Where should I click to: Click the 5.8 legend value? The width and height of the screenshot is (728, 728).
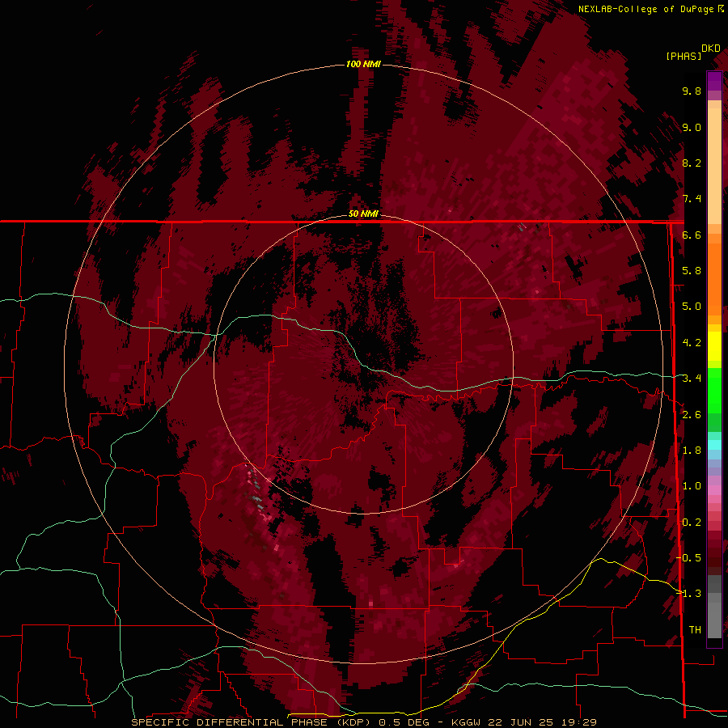point(692,271)
